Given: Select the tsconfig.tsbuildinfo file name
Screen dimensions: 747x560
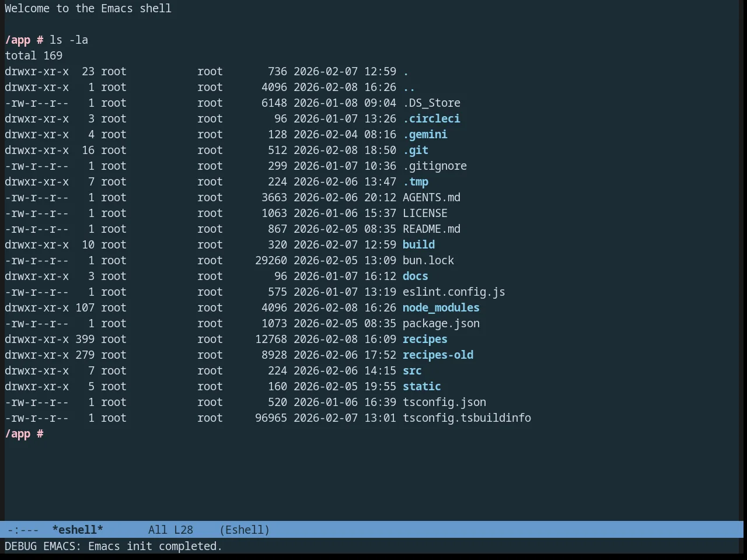Looking at the screenshot, I should [x=467, y=418].
